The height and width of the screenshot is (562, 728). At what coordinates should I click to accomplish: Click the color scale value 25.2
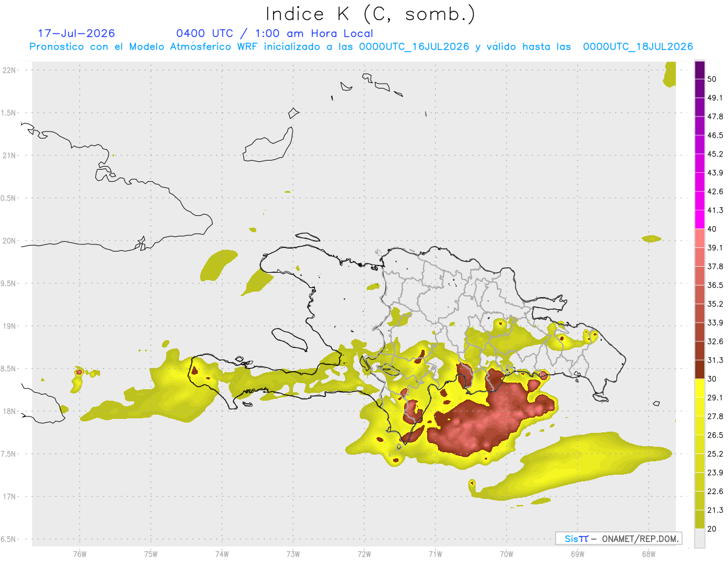click(715, 454)
